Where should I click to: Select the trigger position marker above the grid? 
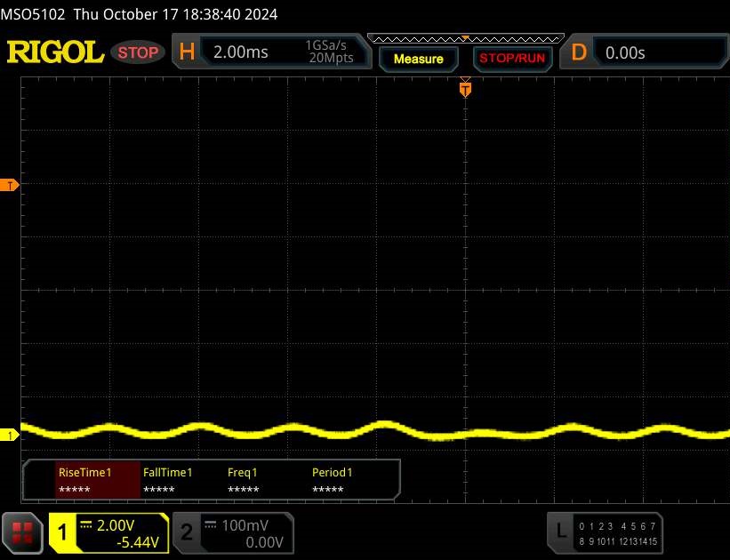464,88
